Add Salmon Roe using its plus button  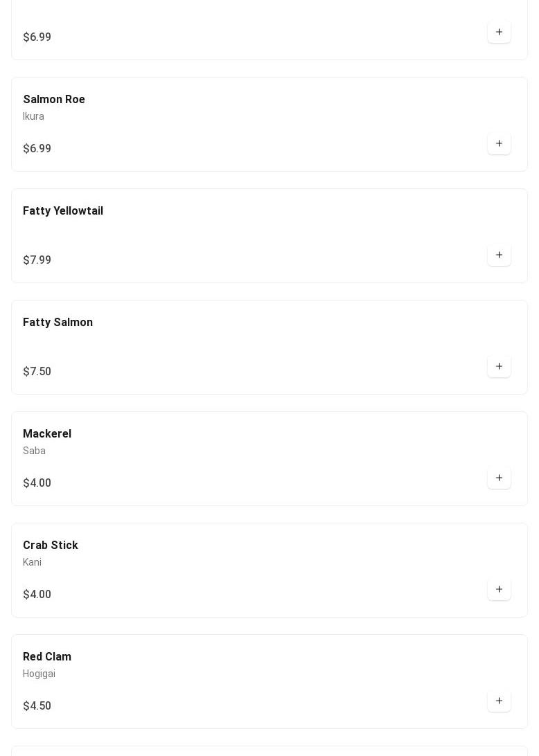coord(499,143)
